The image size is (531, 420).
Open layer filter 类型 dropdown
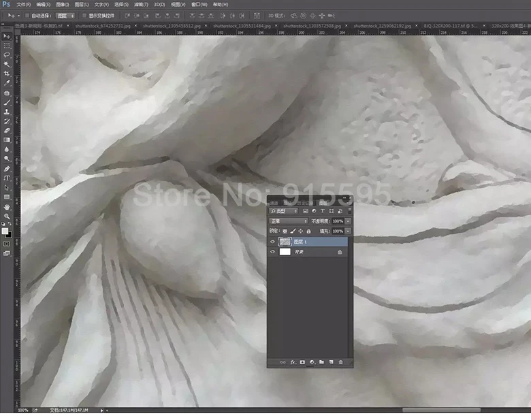click(x=283, y=211)
